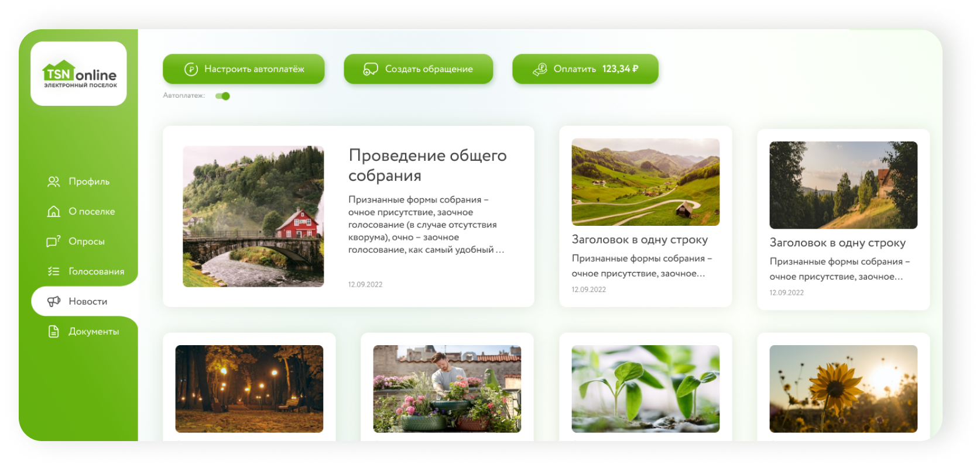Open the Документы section
Screen dimensions: 980x468
[94, 332]
